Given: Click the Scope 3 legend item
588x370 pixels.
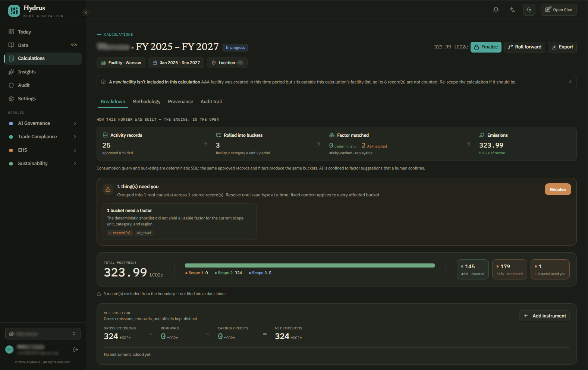Looking at the screenshot, I should [260, 273].
